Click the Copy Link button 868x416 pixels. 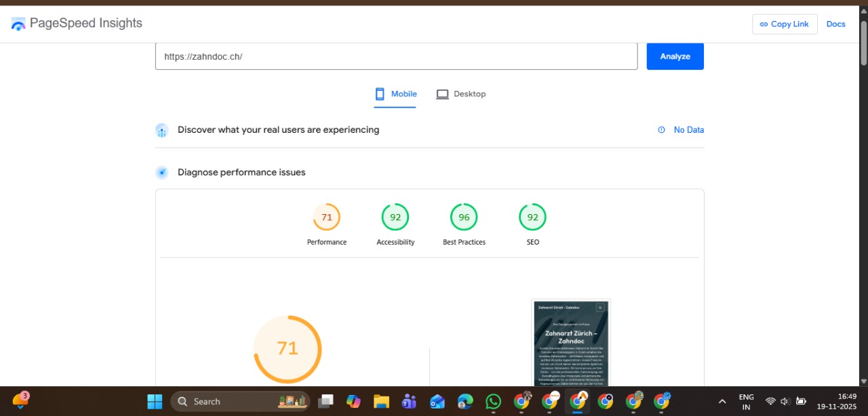tap(785, 24)
